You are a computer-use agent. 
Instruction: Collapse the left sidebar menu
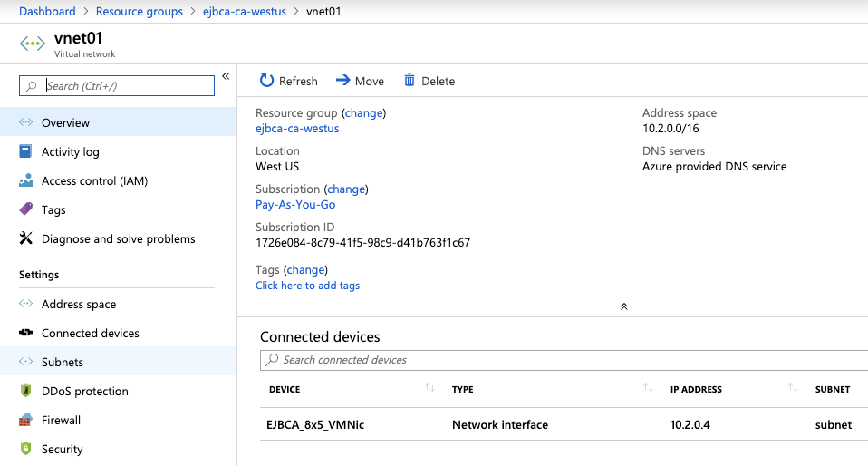(x=226, y=76)
